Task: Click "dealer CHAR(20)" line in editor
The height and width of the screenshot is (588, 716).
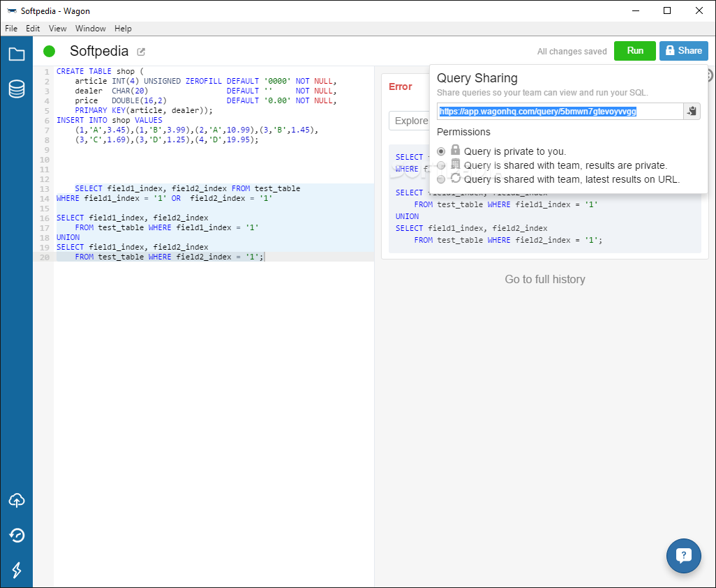Action: [112, 91]
